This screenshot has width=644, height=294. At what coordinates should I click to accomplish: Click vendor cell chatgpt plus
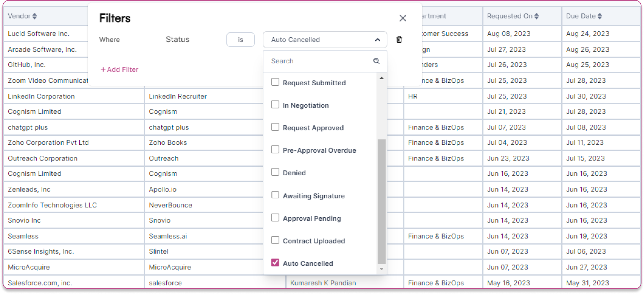point(28,127)
